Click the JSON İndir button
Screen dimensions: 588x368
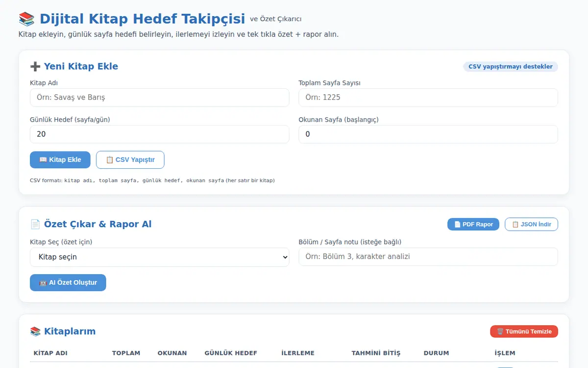[x=532, y=224]
